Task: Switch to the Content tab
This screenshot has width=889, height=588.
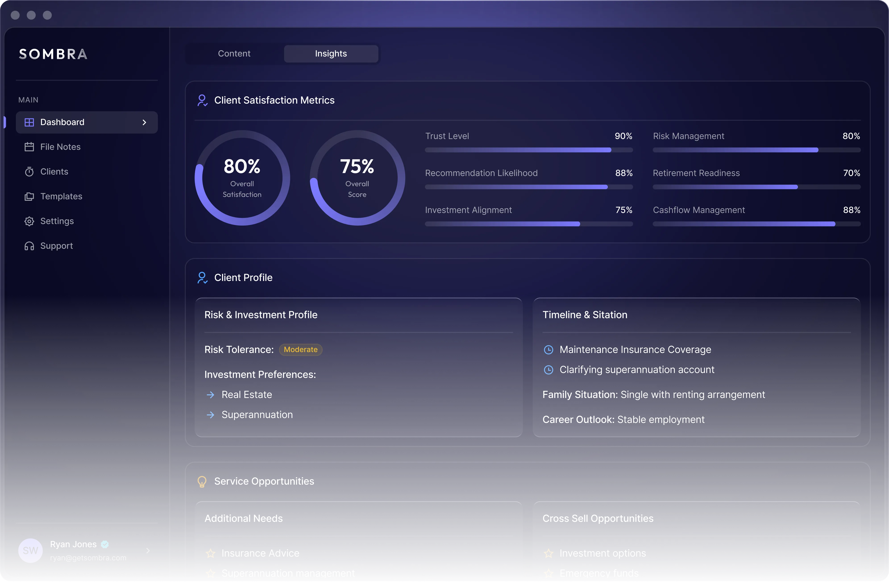Action: (234, 53)
